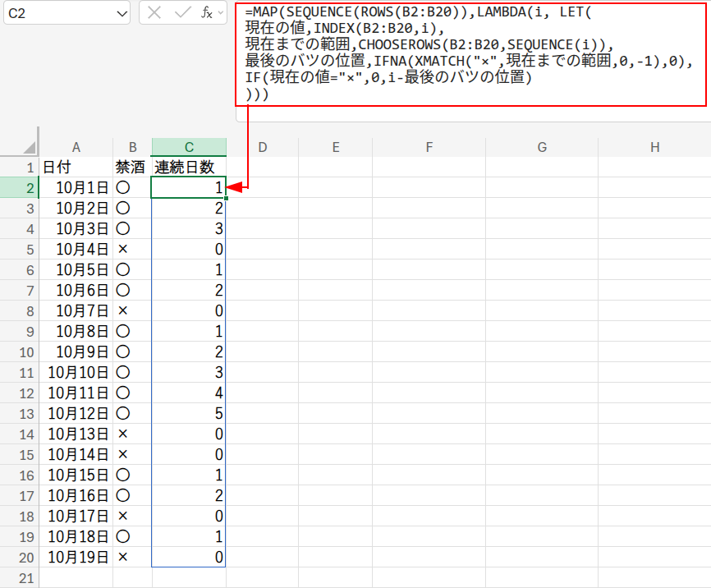Click the Enter checkmark icon in formula bar

click(x=182, y=13)
